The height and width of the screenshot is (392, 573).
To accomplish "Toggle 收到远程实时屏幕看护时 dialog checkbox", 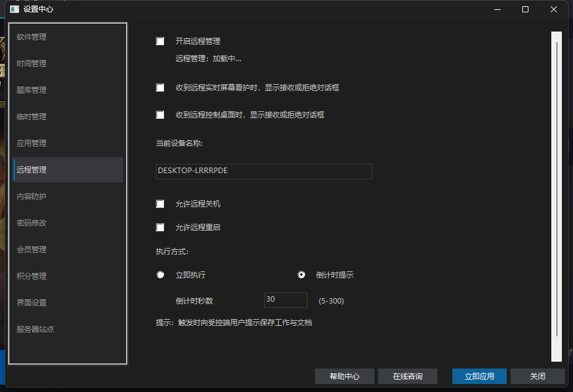I will tap(160, 88).
